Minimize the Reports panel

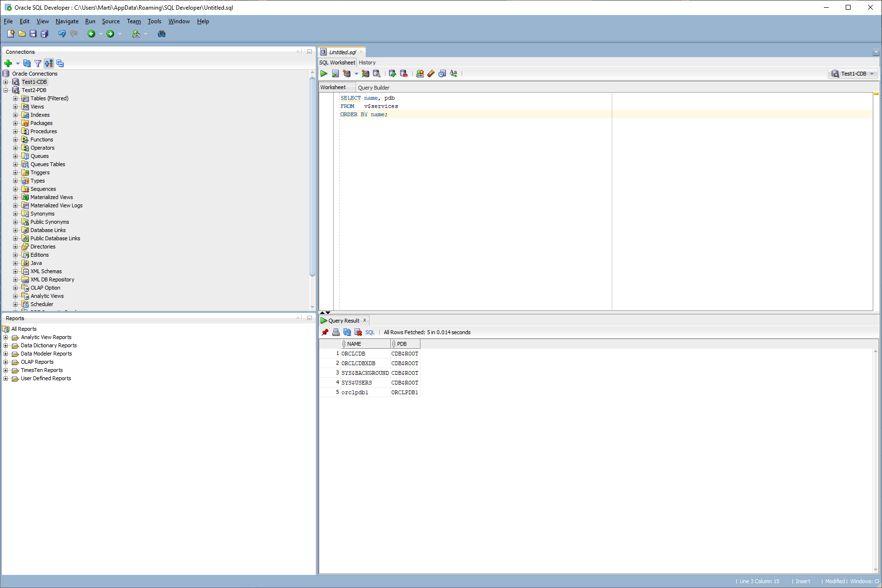click(x=309, y=318)
